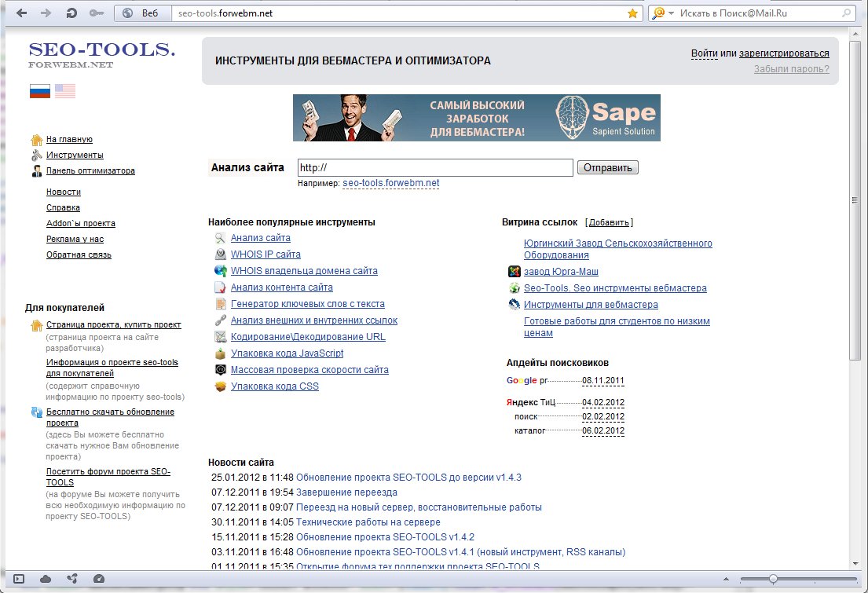Click the share icon in status bar

[x=72, y=579]
